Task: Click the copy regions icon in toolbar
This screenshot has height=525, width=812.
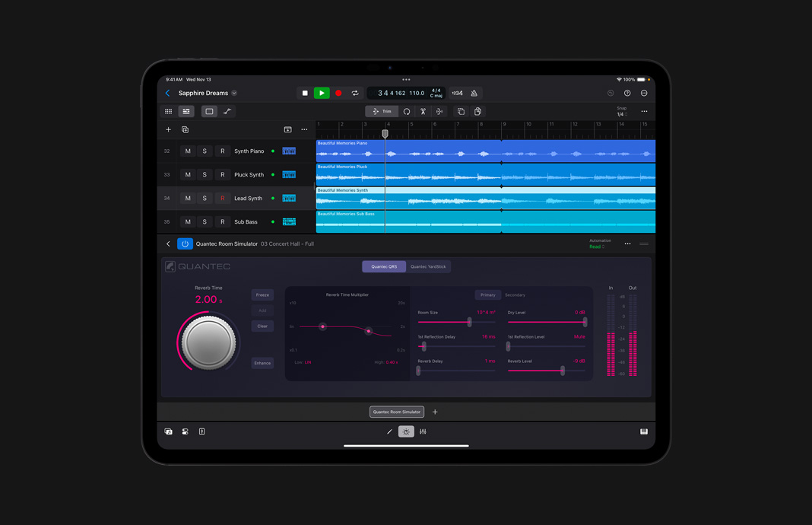Action: 462,111
